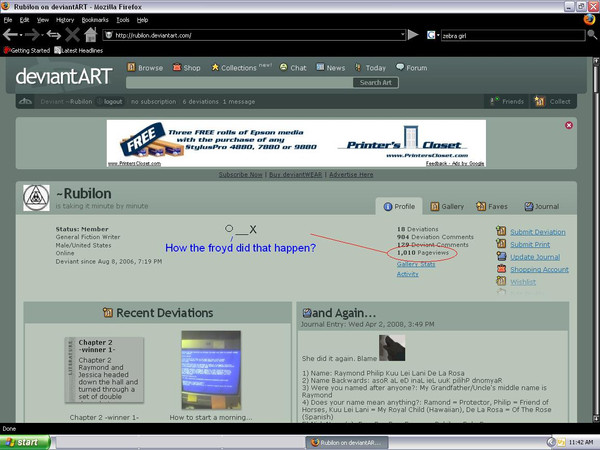The height and width of the screenshot is (450, 600).
Task: Open the Collect menu in the user bar
Action: click(552, 101)
